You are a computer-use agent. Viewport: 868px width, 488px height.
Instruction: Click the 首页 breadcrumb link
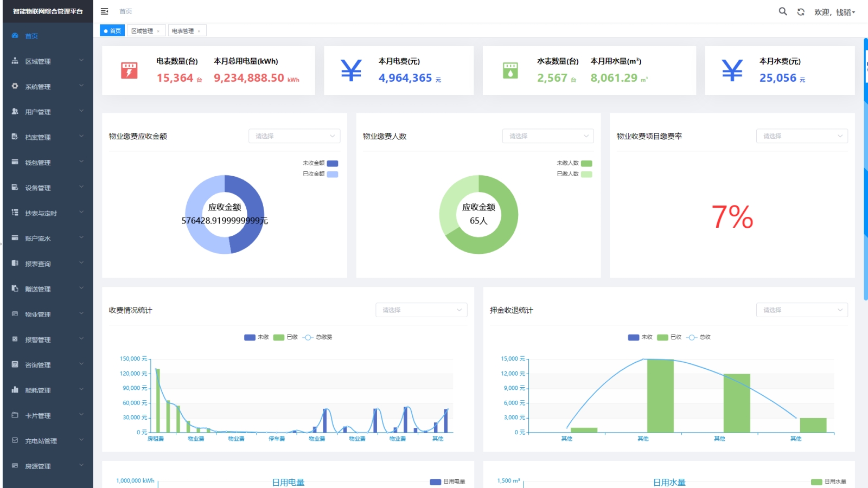(x=126, y=11)
